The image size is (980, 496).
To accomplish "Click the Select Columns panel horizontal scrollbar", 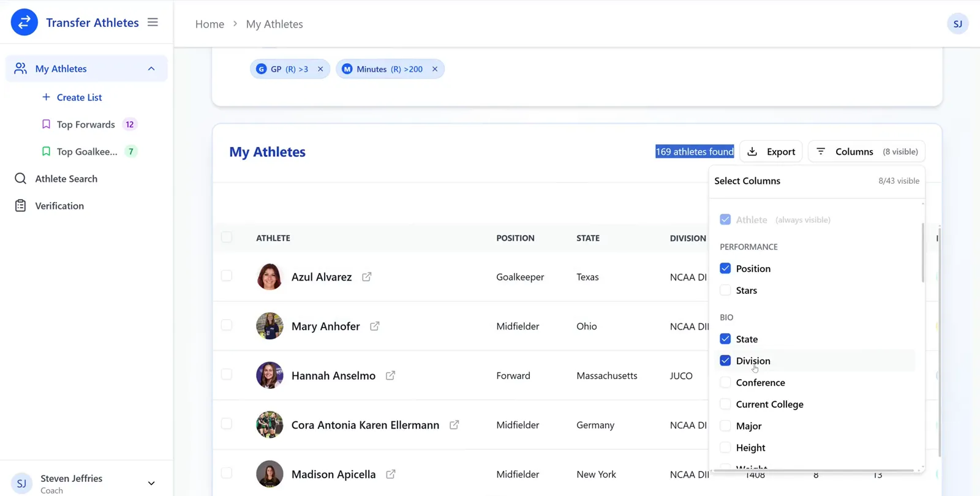I will tap(813, 470).
